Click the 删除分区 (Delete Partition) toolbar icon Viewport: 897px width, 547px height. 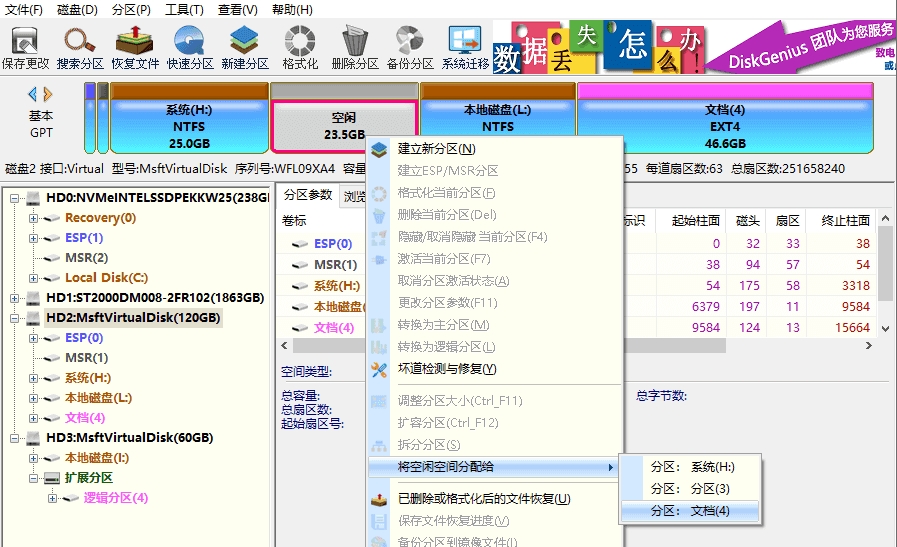(x=354, y=46)
